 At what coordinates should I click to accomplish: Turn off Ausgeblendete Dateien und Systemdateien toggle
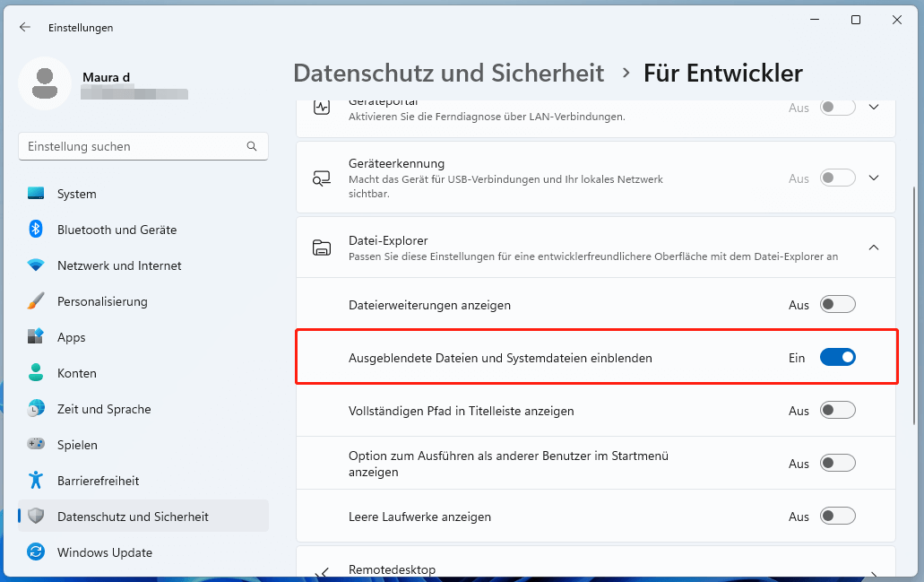coord(838,358)
